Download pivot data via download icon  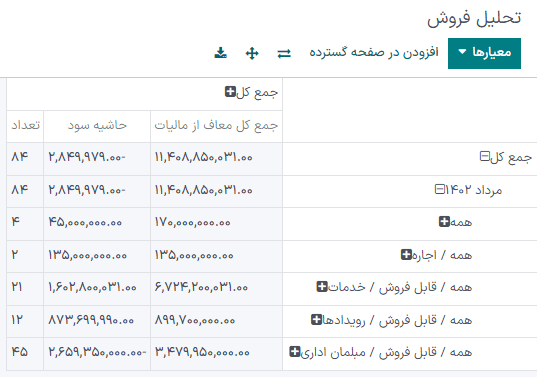point(221,53)
